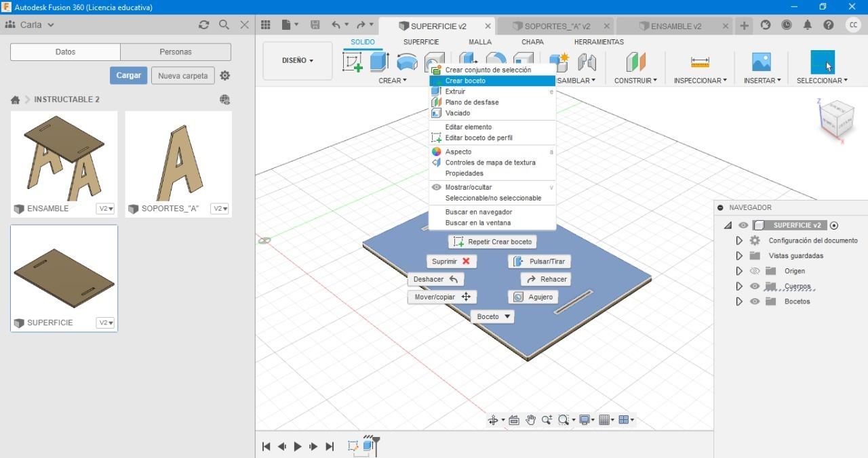Click the Redo arrow in the top bar
Viewport: 868px width, 458px height.
click(361, 25)
